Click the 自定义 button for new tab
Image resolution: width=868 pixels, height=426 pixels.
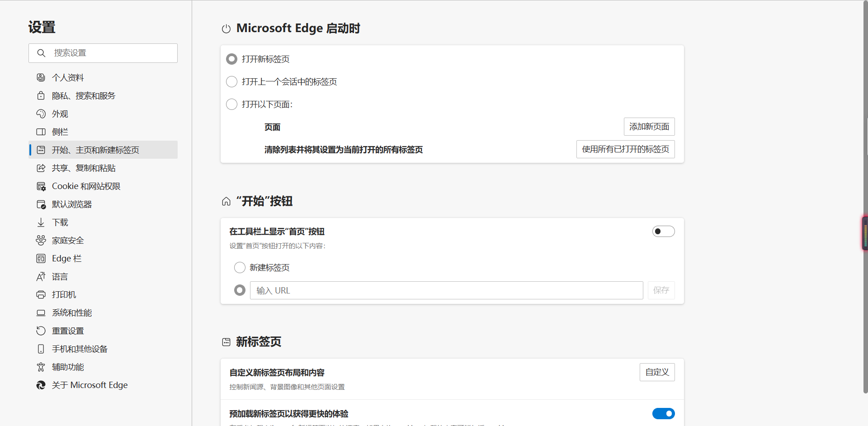pos(657,372)
